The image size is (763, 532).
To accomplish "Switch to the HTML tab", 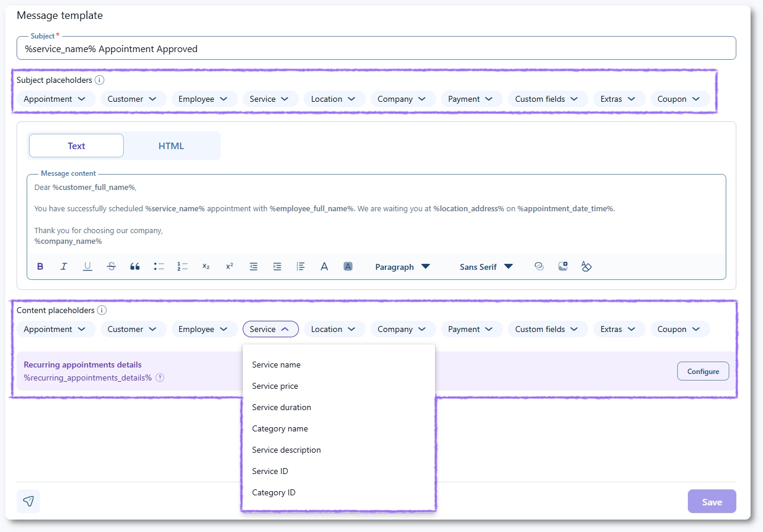I will (171, 146).
